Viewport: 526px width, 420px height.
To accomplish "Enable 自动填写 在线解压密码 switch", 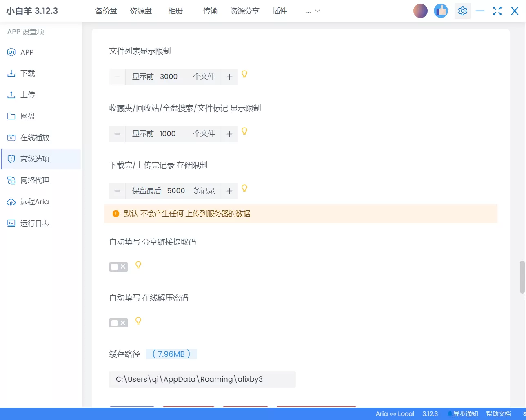I will tap(118, 323).
